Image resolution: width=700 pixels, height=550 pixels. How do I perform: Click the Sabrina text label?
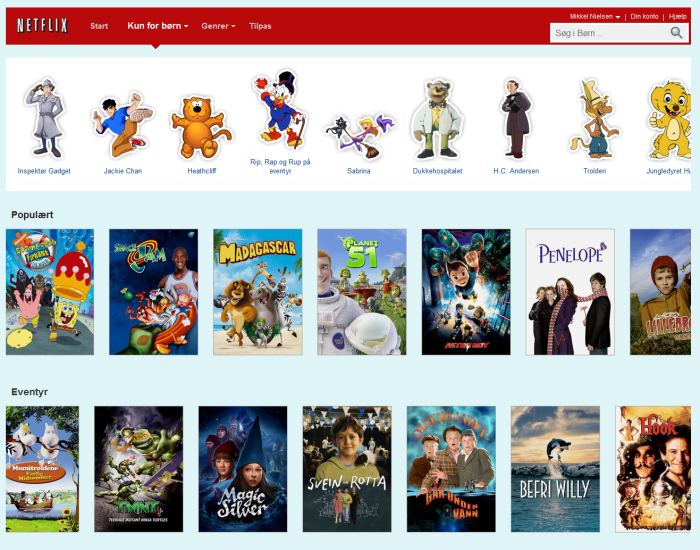(x=359, y=171)
